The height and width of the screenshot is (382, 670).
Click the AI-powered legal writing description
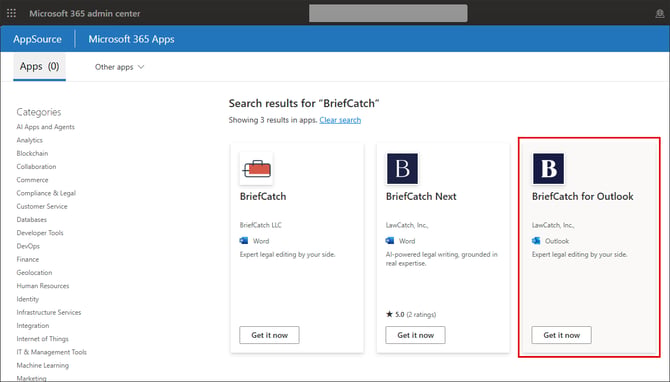tap(441, 259)
